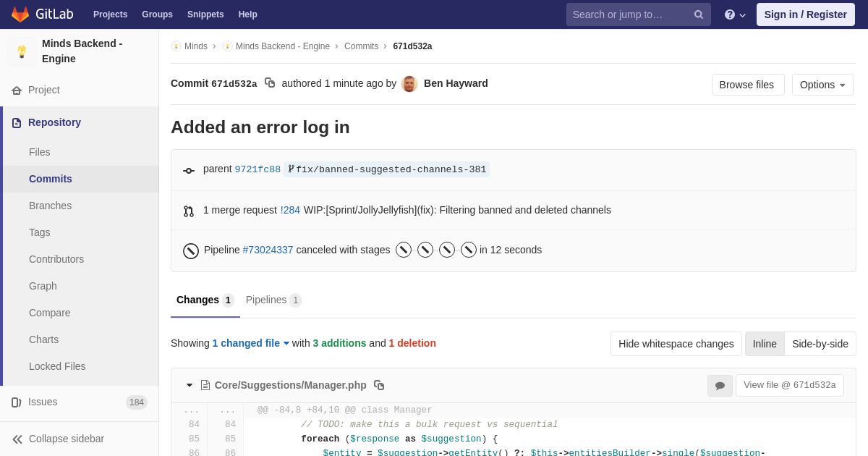Click Minds breadcrumb link
Image resolution: width=868 pixels, height=456 pixels.
[196, 46]
